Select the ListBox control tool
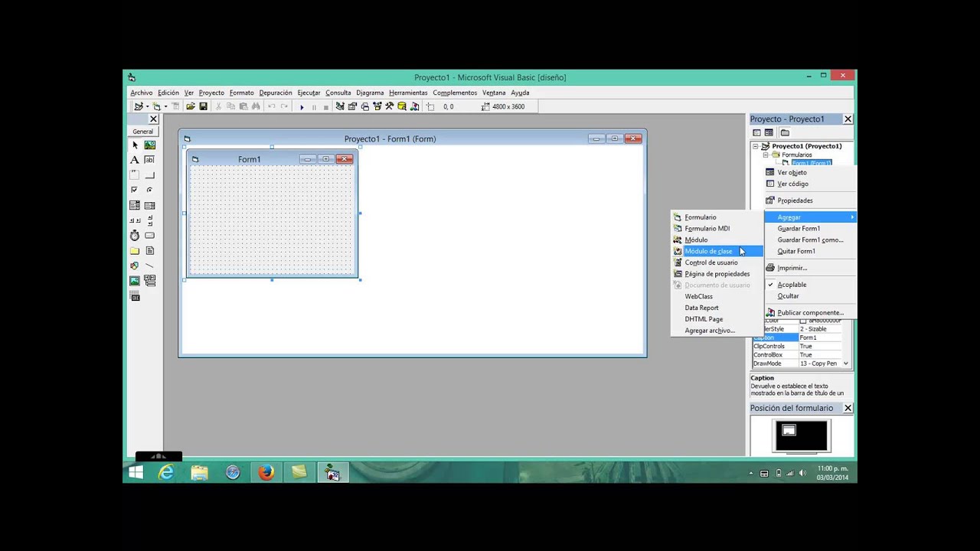 (x=149, y=205)
